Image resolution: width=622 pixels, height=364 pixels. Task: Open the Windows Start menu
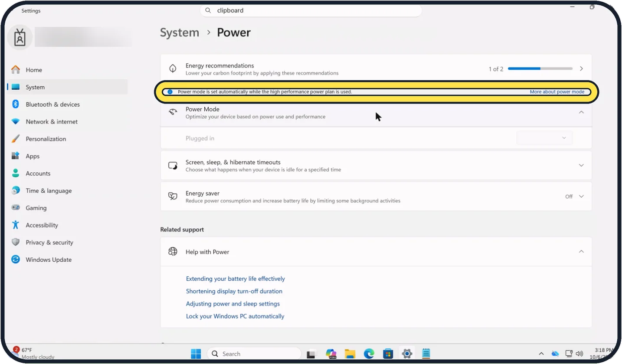[196, 354]
